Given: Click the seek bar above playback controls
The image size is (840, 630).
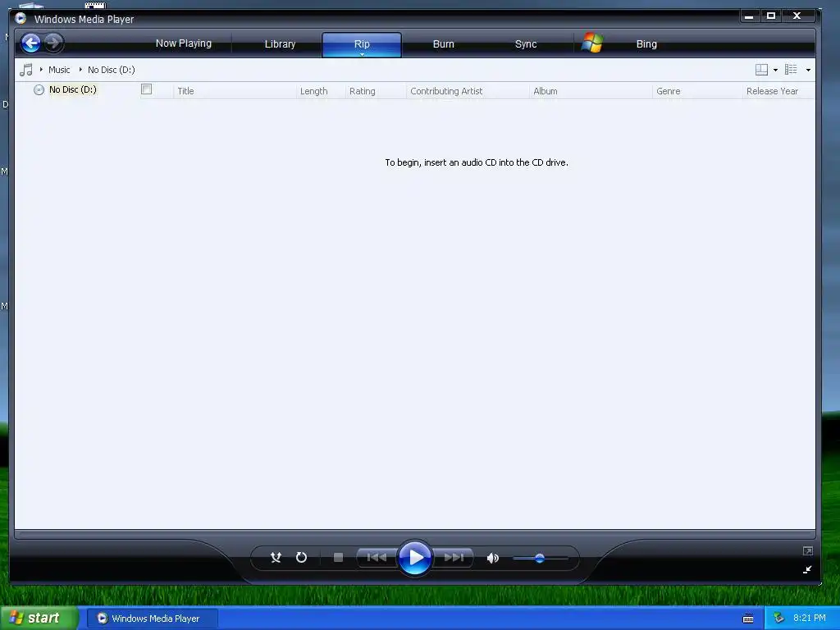Looking at the screenshot, I should click(x=415, y=533).
